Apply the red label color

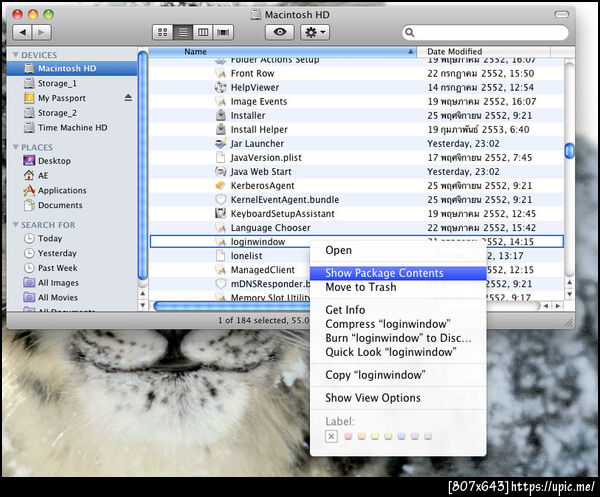(348, 436)
